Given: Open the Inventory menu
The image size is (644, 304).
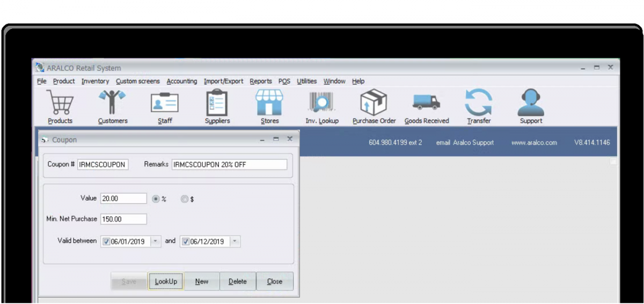Looking at the screenshot, I should pos(95,81).
